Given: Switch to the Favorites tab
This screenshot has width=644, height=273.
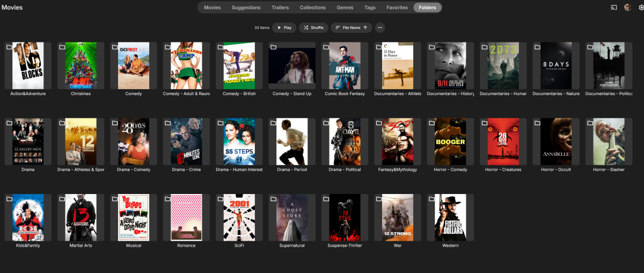Looking at the screenshot, I should click(x=397, y=8).
